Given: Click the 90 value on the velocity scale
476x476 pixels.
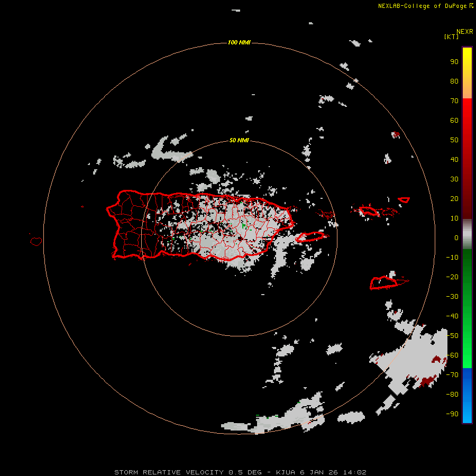Looking at the screenshot, I should (454, 62).
